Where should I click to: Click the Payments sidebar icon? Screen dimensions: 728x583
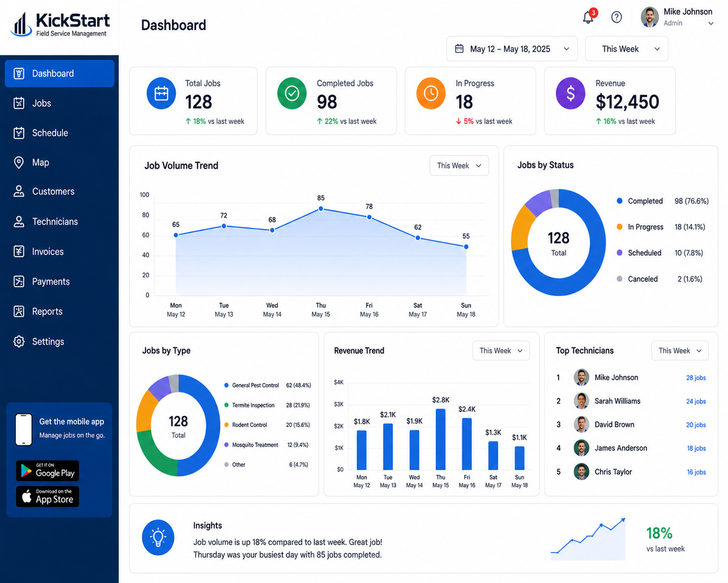[x=19, y=282]
